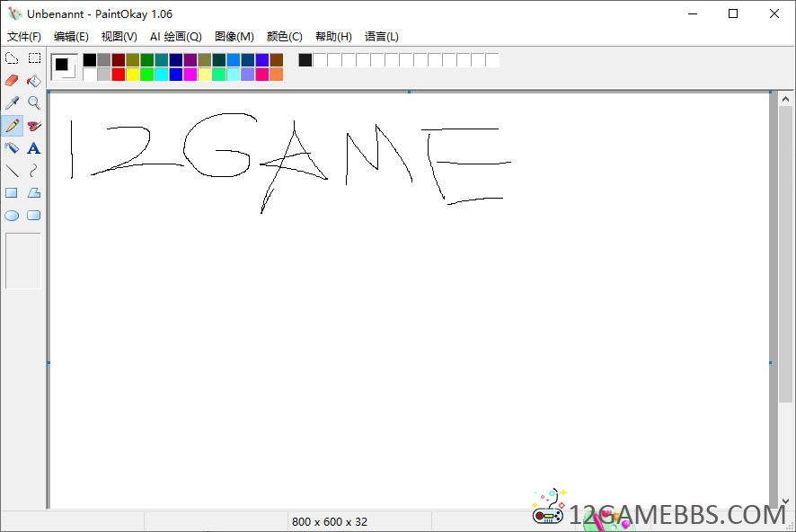Choose the Ellipse shape tool

tap(12, 216)
